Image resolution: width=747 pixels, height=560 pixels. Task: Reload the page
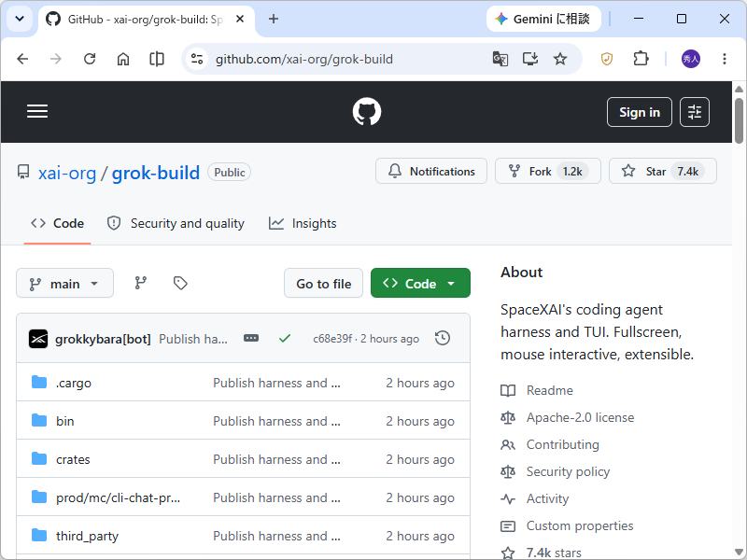(x=90, y=59)
